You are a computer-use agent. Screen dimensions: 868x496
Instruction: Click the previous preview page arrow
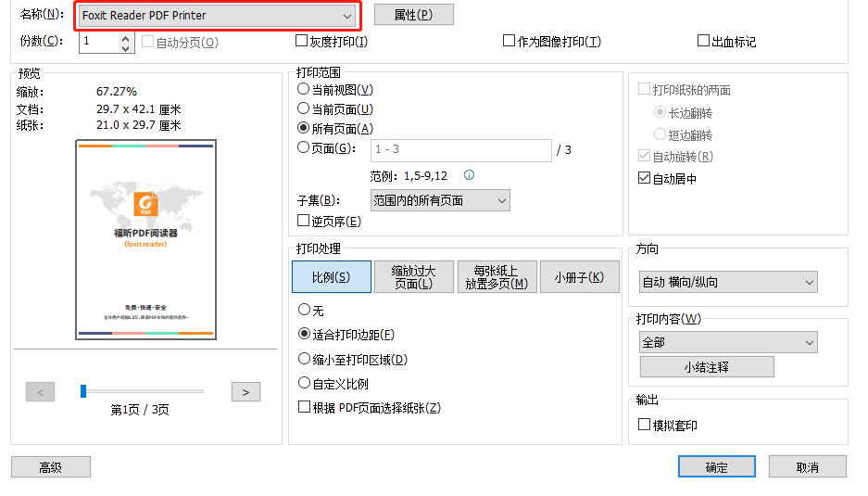(40, 392)
